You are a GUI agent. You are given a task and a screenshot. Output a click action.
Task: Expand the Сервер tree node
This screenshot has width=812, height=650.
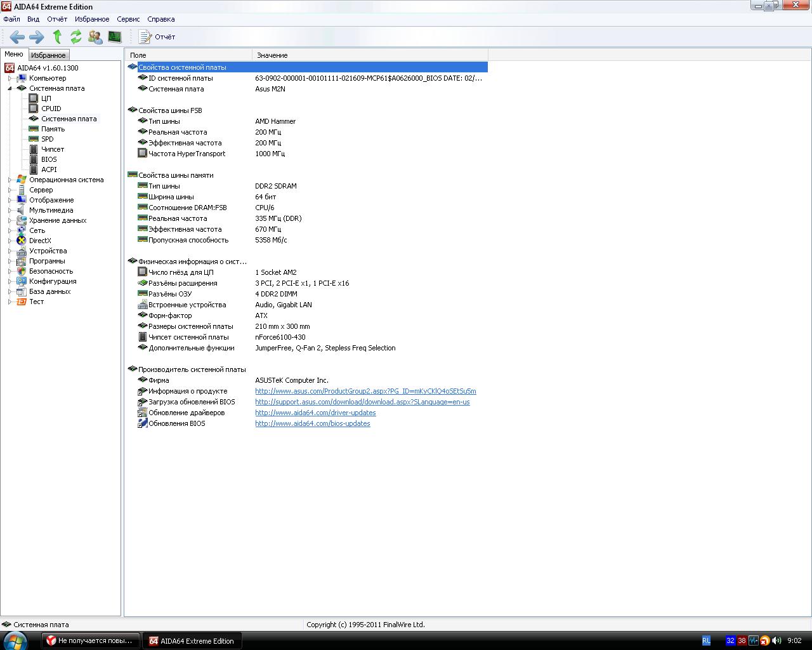(x=10, y=190)
